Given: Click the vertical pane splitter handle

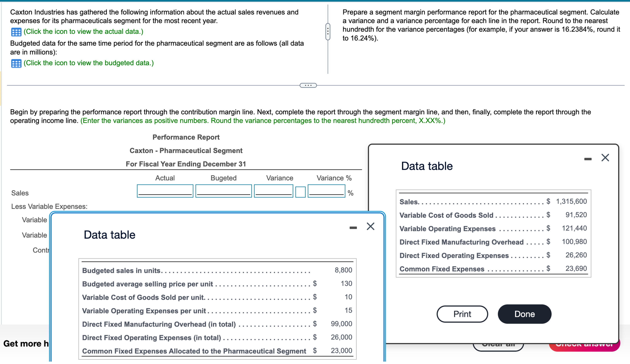Looking at the screenshot, I should coord(328,32).
